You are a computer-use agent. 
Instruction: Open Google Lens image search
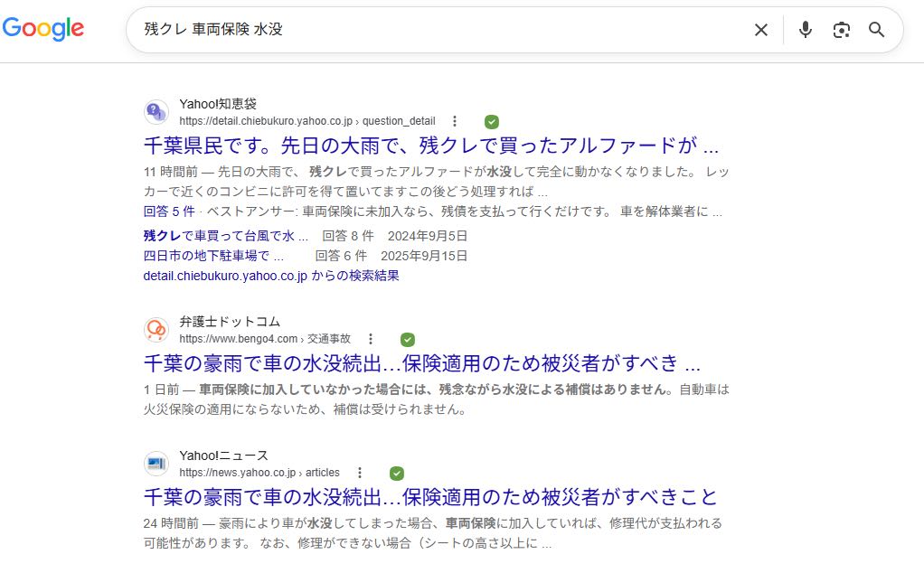click(x=841, y=30)
